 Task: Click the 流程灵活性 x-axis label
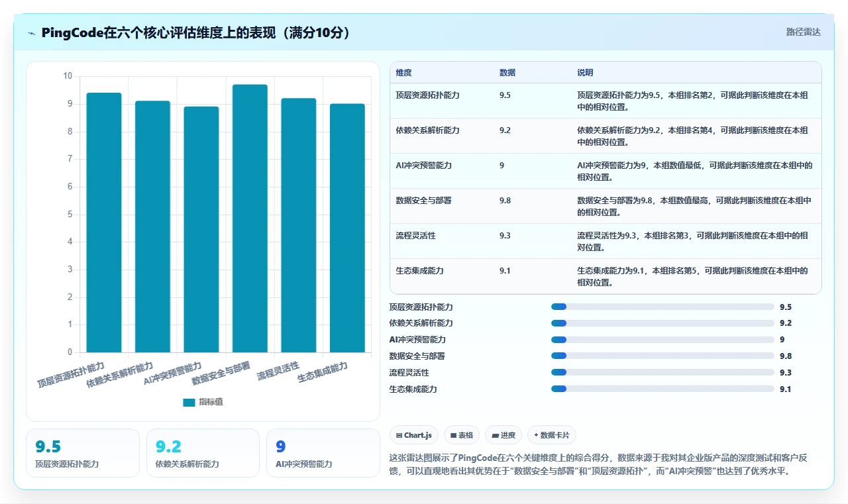(x=278, y=371)
